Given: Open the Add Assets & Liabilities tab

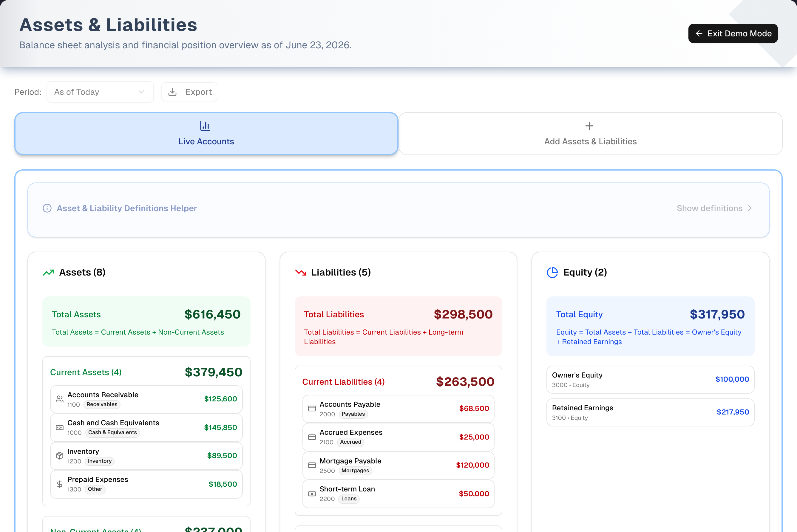Looking at the screenshot, I should 590,134.
